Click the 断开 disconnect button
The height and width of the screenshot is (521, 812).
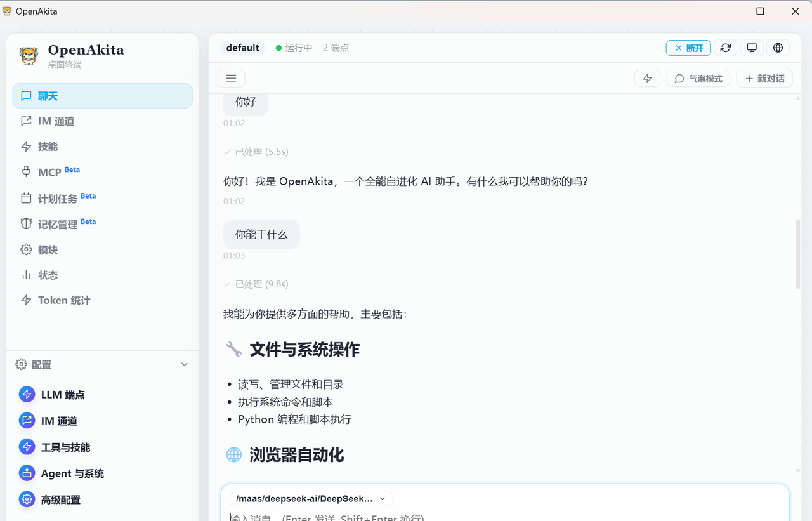[x=688, y=48]
